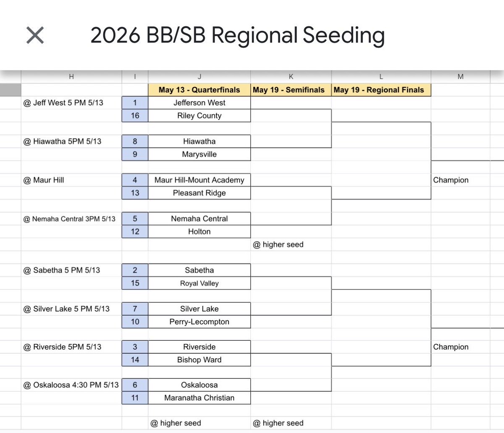Screen dimensions: 504x433
Task: Select column J header
Action: tap(199, 76)
